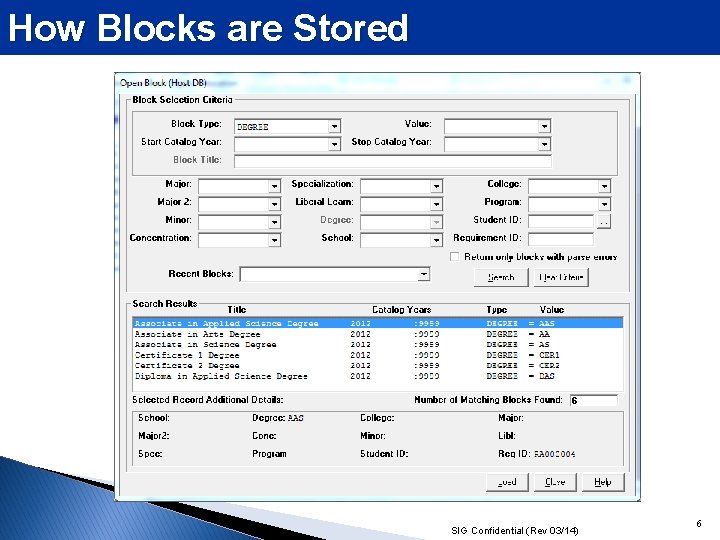Open the Stop Catalog Year dropdown
This screenshot has height=540, width=720.
point(544,144)
